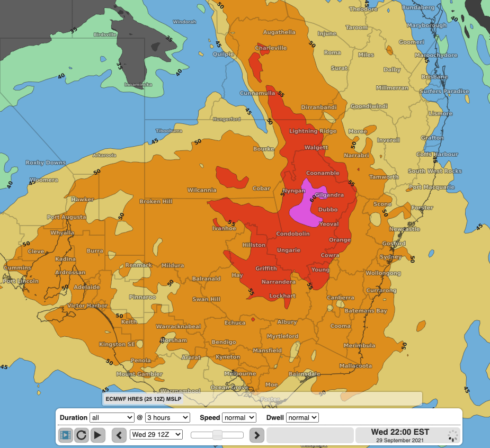
Task: Select the Mildura town label
Action: 173,265
